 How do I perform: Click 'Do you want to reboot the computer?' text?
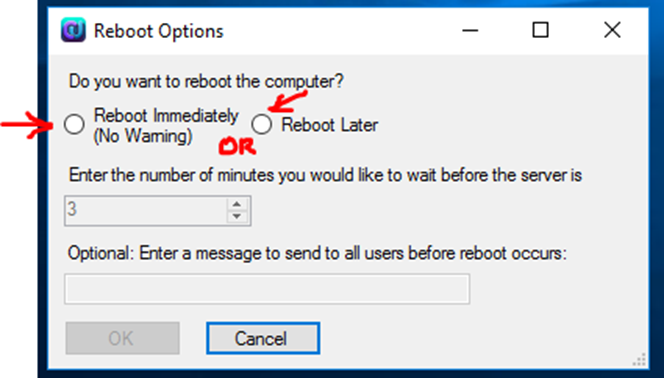(x=206, y=81)
